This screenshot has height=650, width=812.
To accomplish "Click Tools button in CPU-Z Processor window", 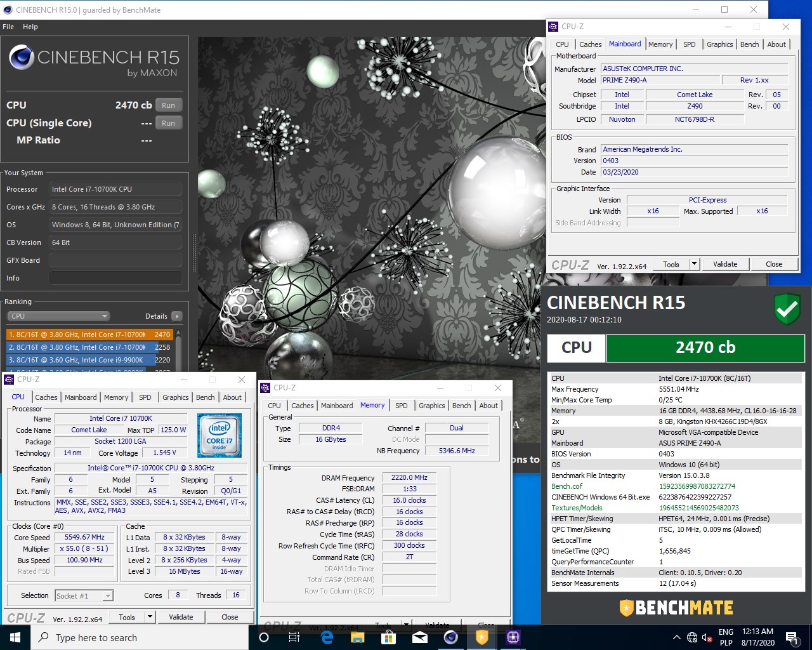I will pos(127,617).
